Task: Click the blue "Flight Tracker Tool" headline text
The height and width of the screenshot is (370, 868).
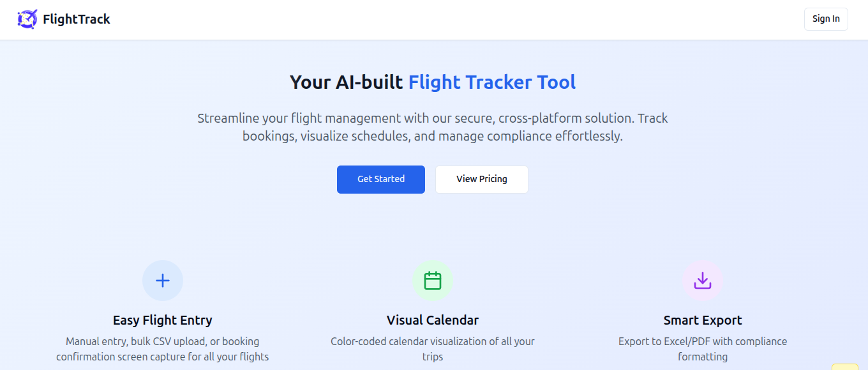Action: click(x=491, y=82)
